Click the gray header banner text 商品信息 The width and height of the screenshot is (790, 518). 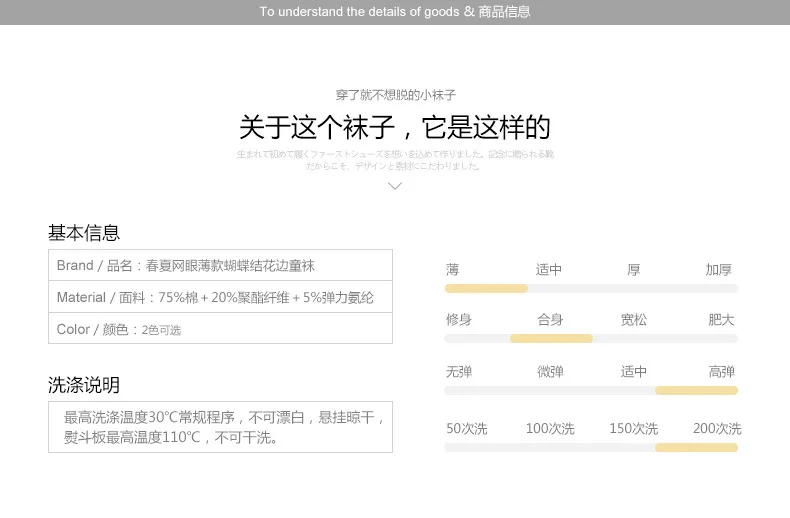point(504,12)
